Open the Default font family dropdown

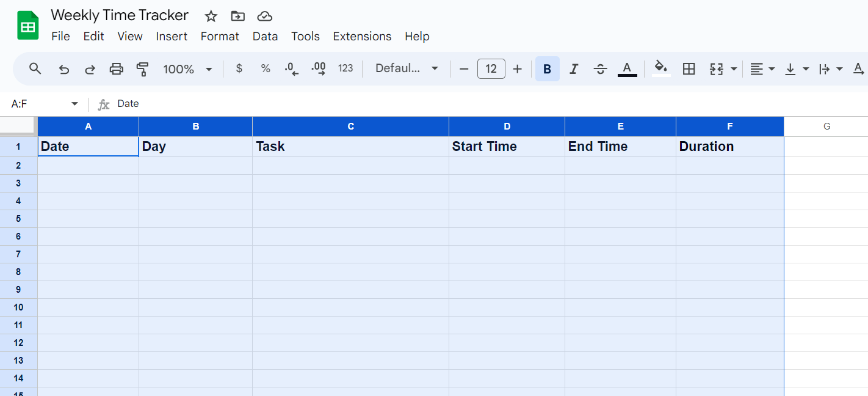pos(407,68)
